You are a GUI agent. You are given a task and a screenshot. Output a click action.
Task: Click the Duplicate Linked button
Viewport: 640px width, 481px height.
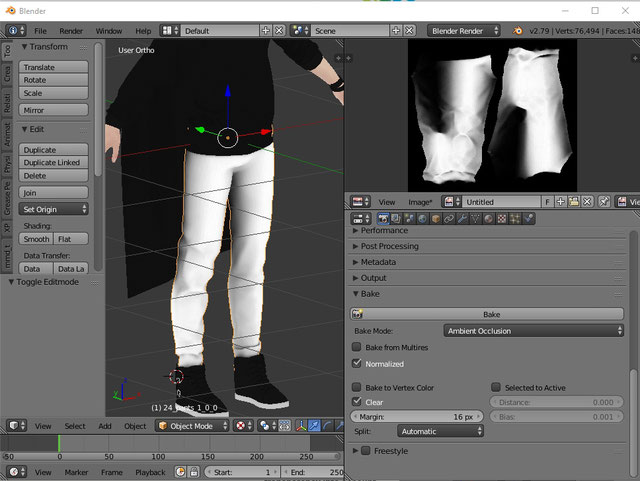pyautogui.click(x=52, y=162)
